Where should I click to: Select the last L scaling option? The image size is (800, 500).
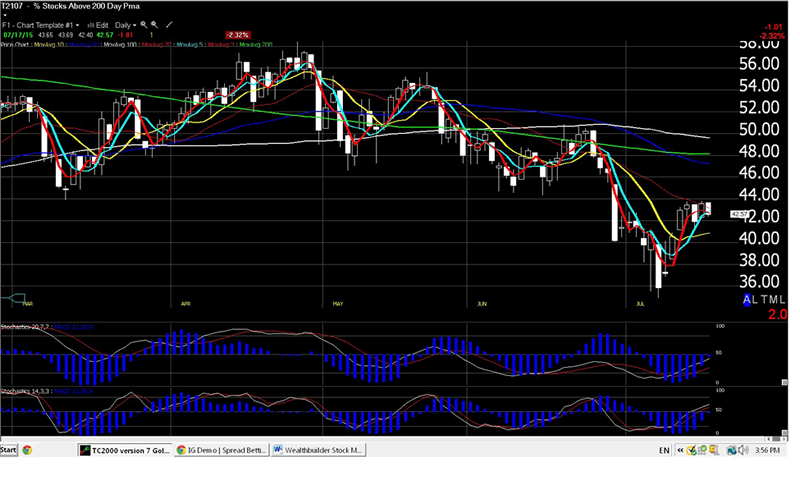click(782, 300)
